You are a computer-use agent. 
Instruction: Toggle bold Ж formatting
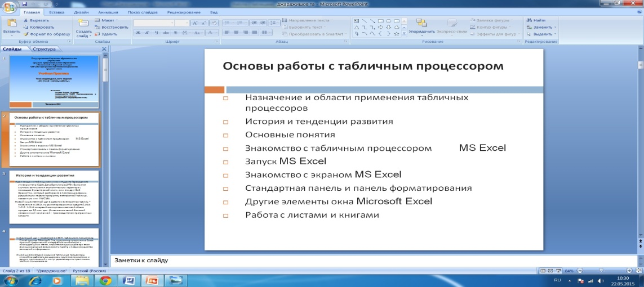[x=138, y=33]
